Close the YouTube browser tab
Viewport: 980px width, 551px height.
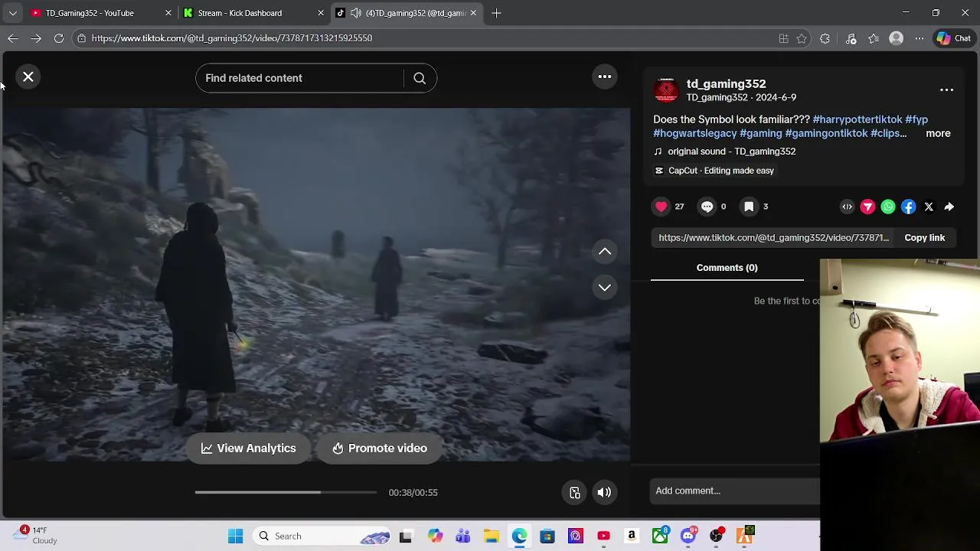coord(168,13)
